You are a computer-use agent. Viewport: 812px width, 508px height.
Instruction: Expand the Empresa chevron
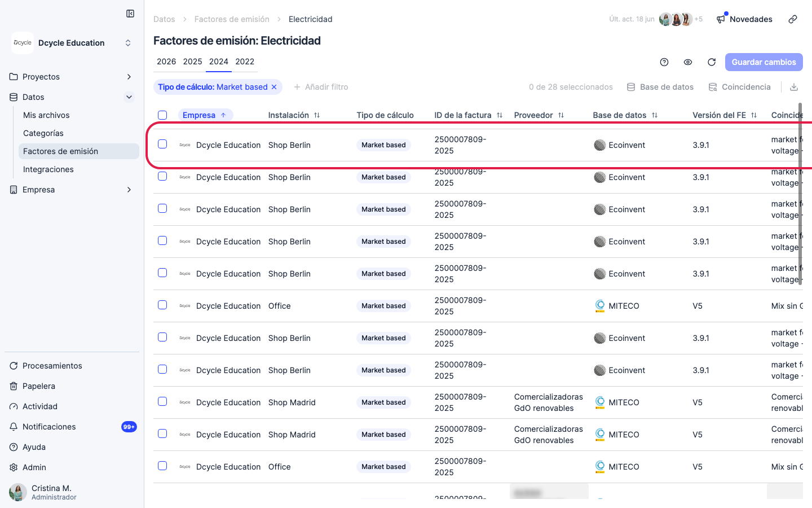point(129,190)
